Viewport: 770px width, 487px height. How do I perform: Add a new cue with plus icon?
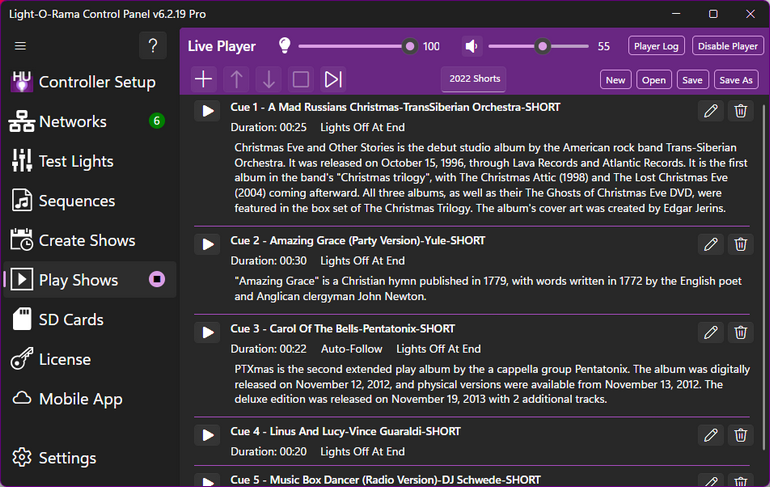(203, 79)
